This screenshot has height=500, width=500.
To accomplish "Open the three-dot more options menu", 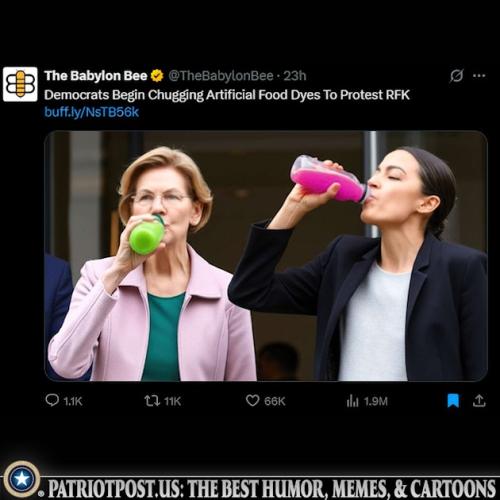I will click(x=479, y=76).
